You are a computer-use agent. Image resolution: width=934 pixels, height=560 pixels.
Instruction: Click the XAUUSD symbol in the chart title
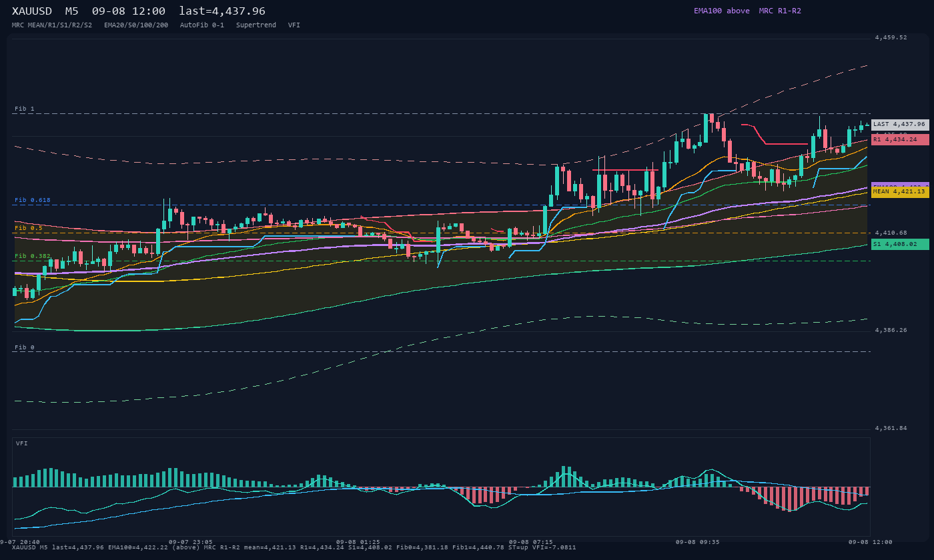(32, 11)
